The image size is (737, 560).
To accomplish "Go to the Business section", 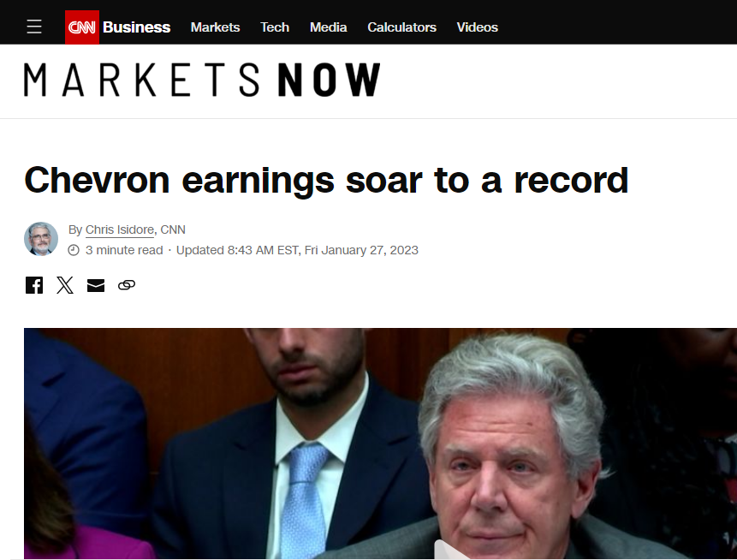I will (x=136, y=27).
